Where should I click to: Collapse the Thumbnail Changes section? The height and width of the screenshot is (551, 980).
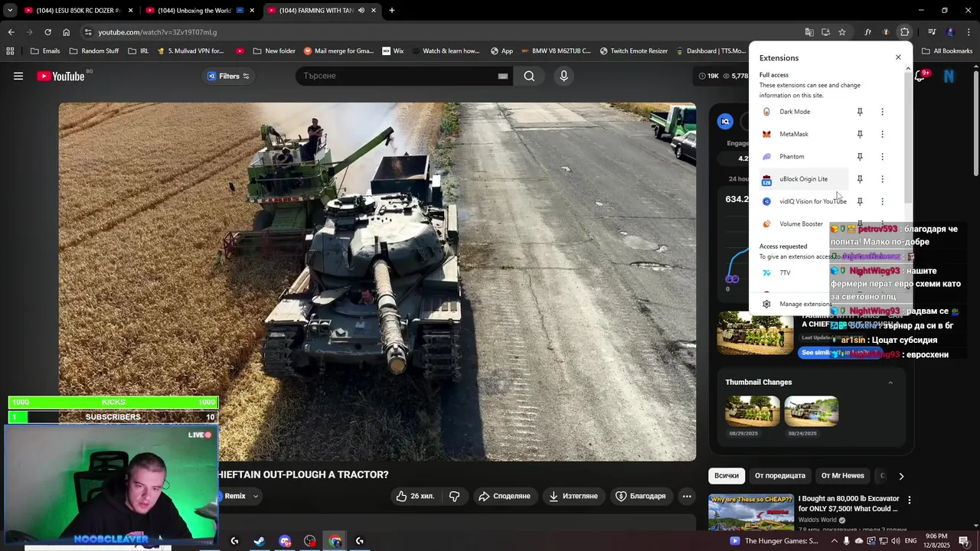click(x=890, y=382)
